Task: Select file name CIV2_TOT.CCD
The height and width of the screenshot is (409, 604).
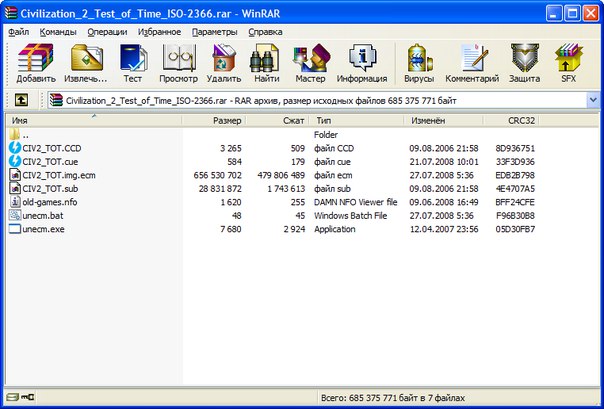Action: pos(52,148)
